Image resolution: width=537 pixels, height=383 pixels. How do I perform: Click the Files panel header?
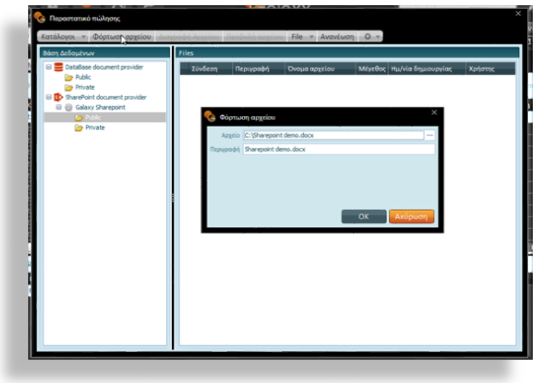tap(348, 53)
